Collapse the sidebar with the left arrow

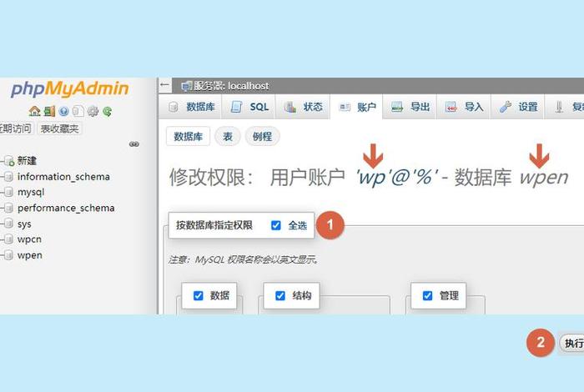coord(164,85)
